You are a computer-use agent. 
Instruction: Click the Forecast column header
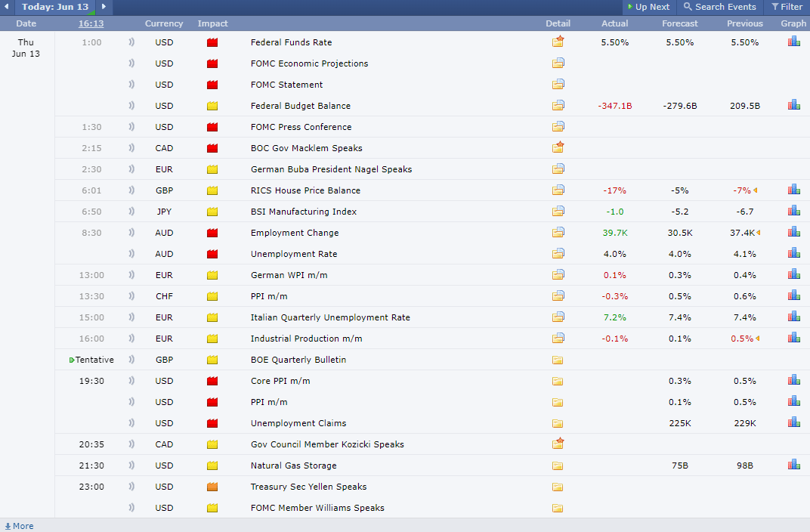(x=680, y=23)
